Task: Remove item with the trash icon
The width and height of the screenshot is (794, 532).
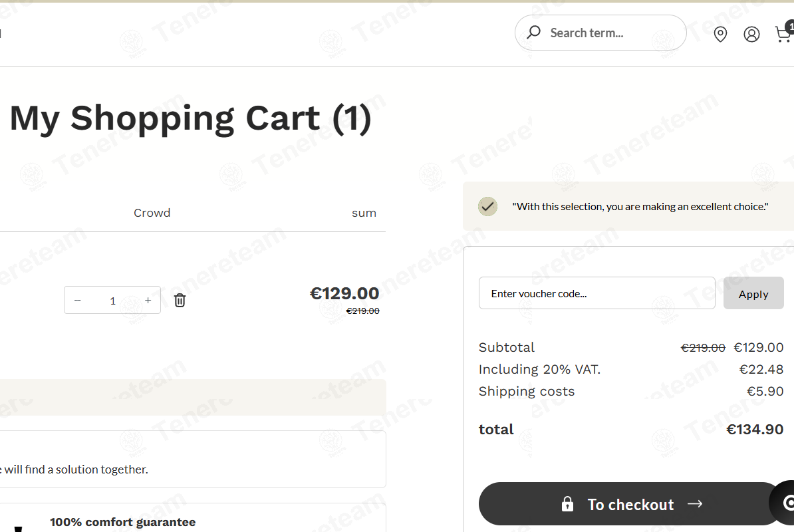Action: point(180,300)
